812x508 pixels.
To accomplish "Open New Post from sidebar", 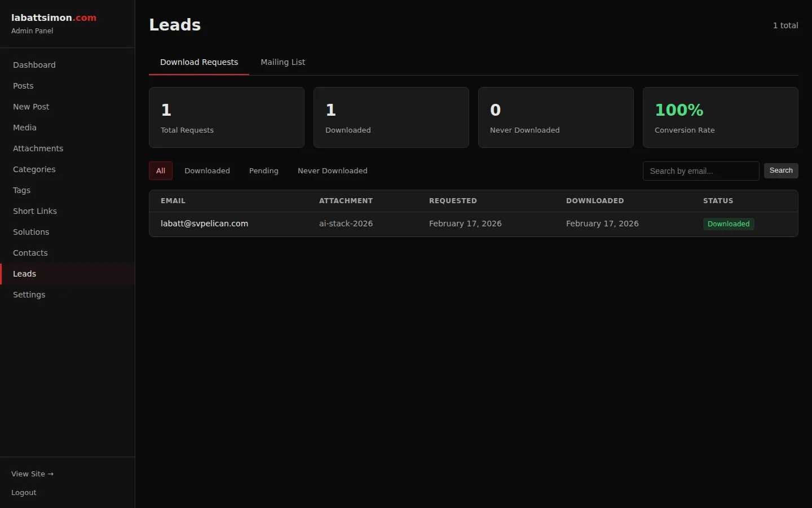I will [31, 107].
